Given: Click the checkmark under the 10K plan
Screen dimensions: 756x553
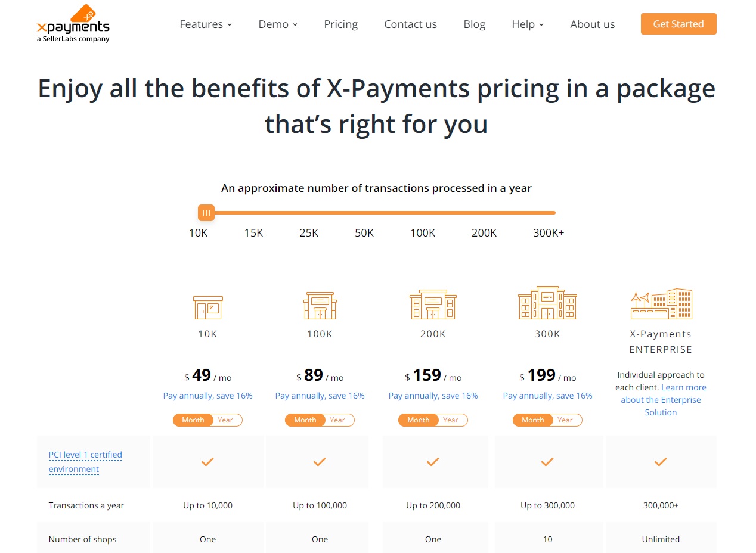Looking at the screenshot, I should tap(207, 461).
